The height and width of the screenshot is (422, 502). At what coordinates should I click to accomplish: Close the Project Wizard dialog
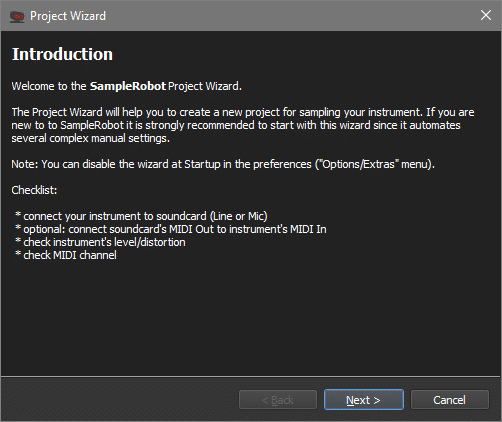(486, 15)
